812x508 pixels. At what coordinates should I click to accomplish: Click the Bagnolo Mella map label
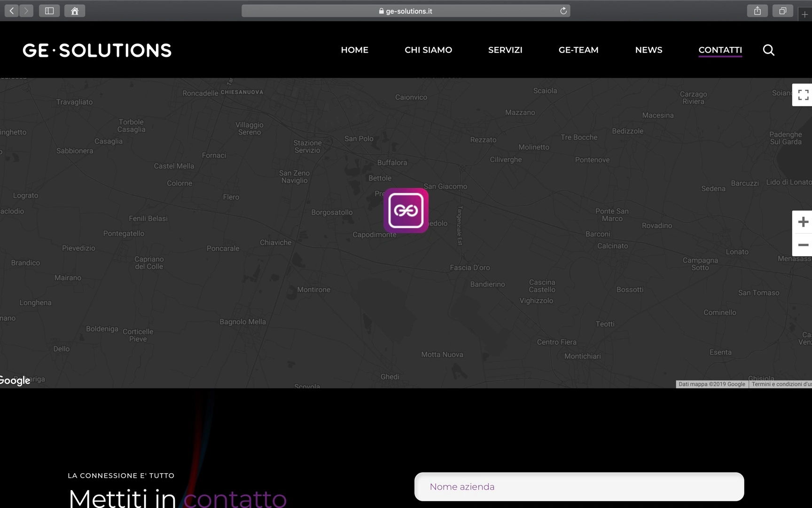pyautogui.click(x=243, y=322)
